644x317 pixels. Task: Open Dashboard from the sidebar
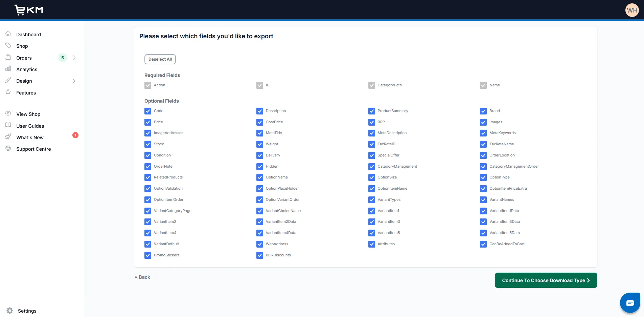[x=28, y=35]
